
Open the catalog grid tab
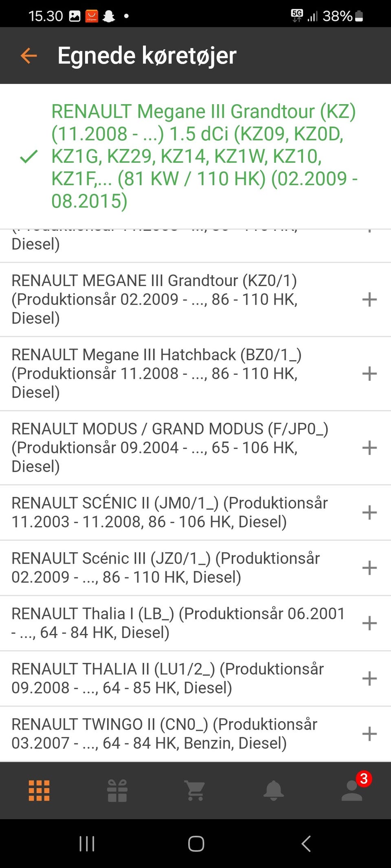39,790
